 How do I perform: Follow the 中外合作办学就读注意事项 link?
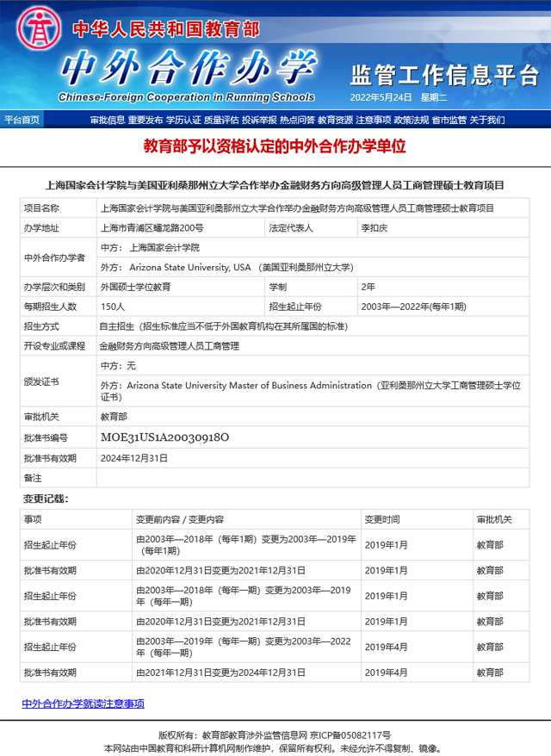[83, 703]
